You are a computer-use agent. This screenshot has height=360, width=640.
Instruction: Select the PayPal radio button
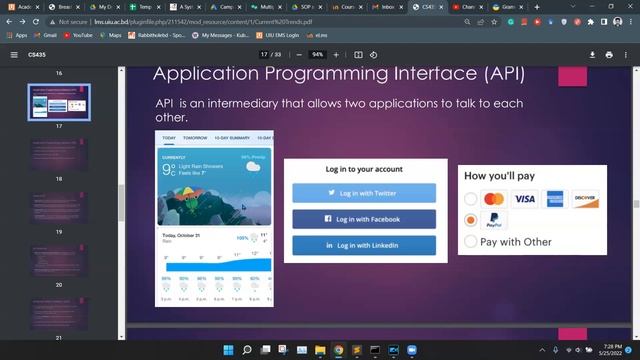[470, 220]
